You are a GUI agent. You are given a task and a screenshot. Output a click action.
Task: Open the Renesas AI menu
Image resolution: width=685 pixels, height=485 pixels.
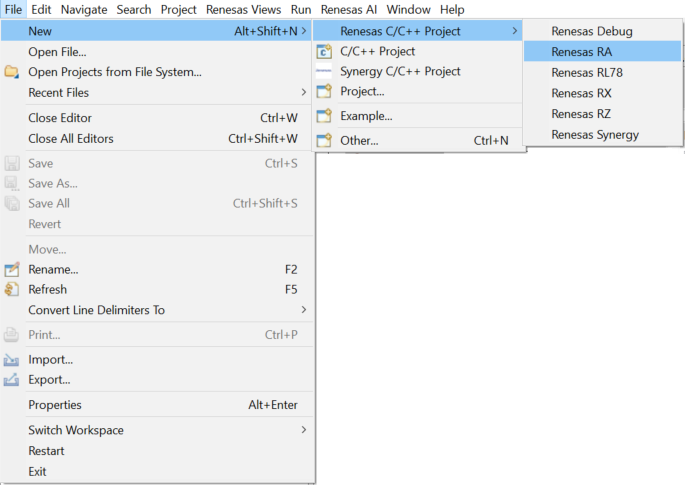point(349,9)
